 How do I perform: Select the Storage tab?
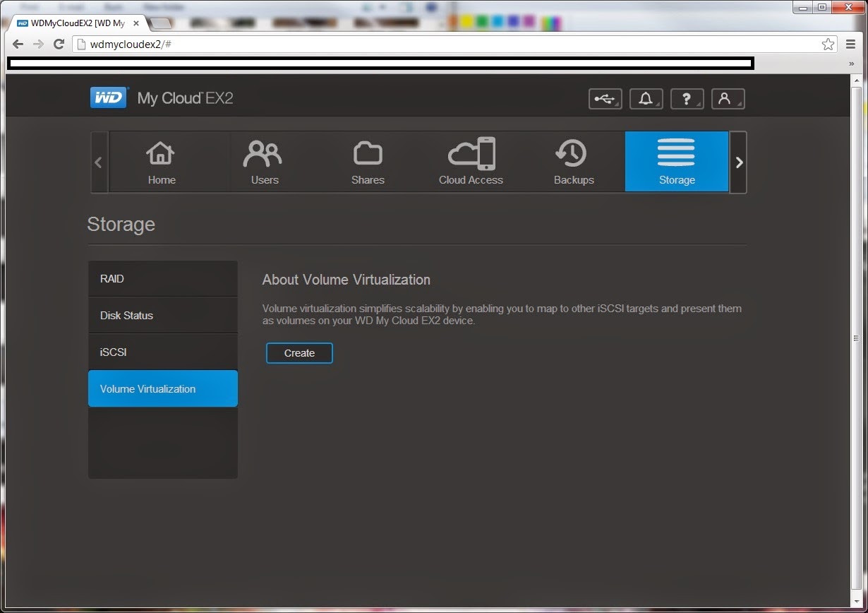point(677,162)
